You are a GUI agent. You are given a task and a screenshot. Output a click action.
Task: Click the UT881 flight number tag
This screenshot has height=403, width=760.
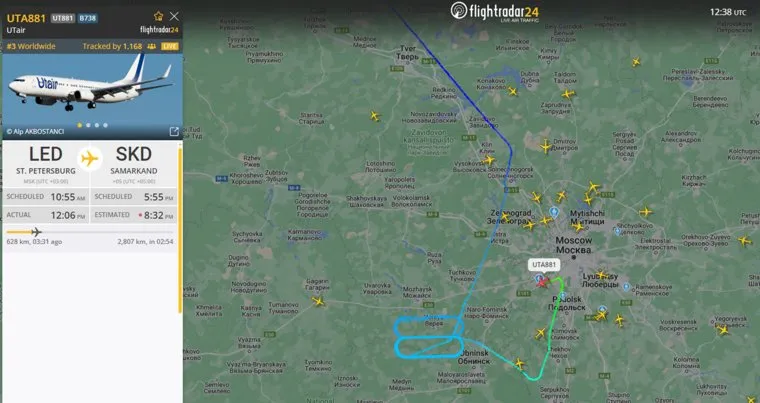(x=63, y=18)
